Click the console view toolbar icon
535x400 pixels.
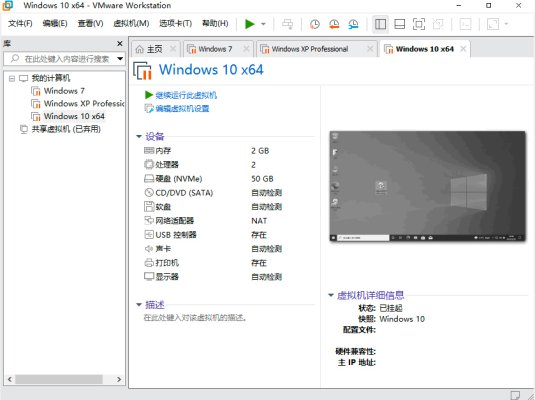click(465, 24)
